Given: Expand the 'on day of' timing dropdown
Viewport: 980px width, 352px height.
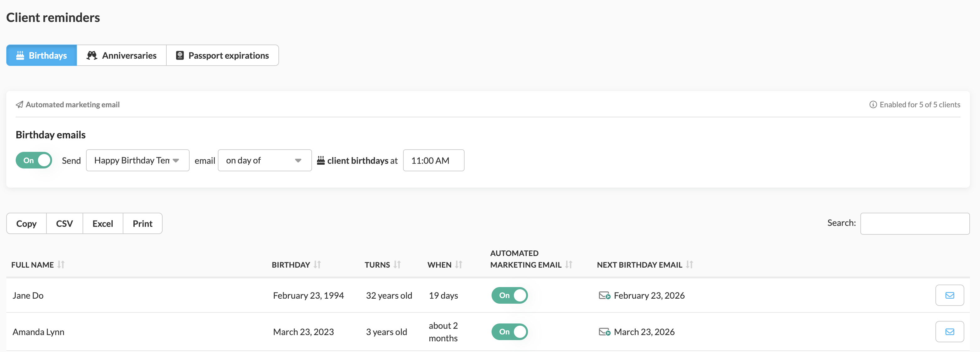Looking at the screenshot, I should pyautogui.click(x=264, y=160).
